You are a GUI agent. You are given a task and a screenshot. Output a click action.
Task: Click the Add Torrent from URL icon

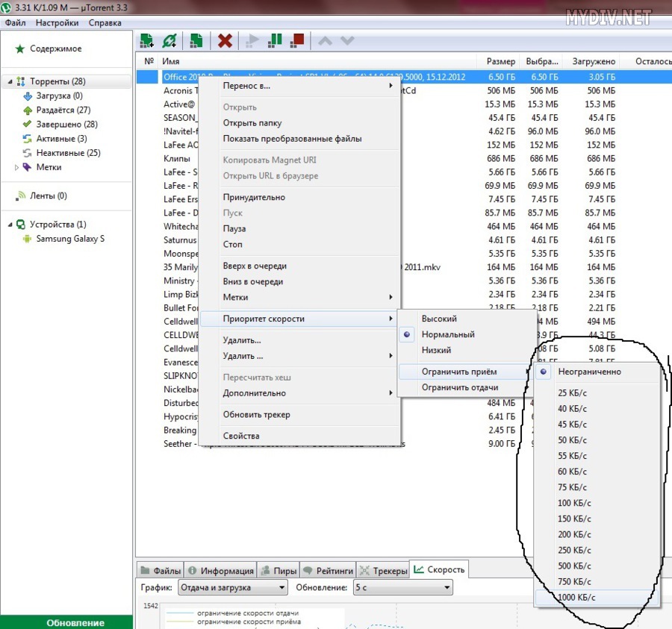(169, 41)
